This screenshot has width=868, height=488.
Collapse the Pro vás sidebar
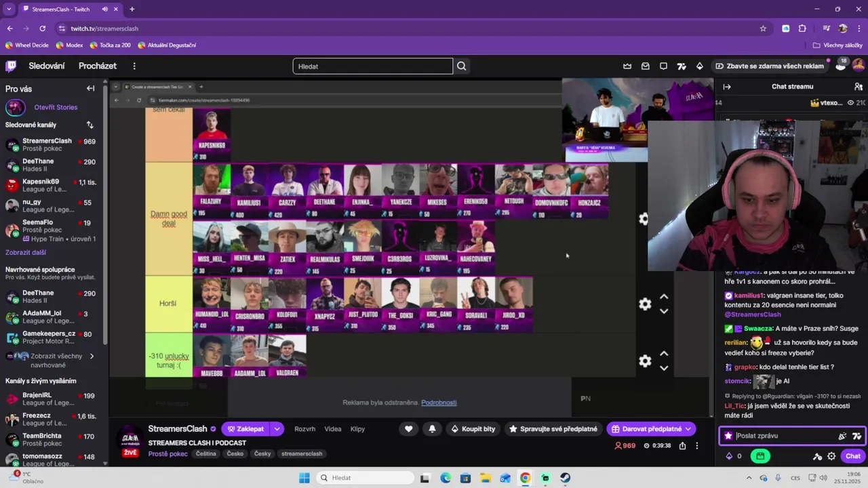90,89
